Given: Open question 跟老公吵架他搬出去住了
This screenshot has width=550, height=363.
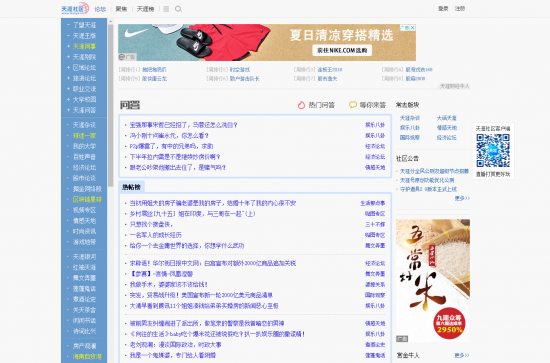Looking at the screenshot, I should pyautogui.click(x=178, y=167).
